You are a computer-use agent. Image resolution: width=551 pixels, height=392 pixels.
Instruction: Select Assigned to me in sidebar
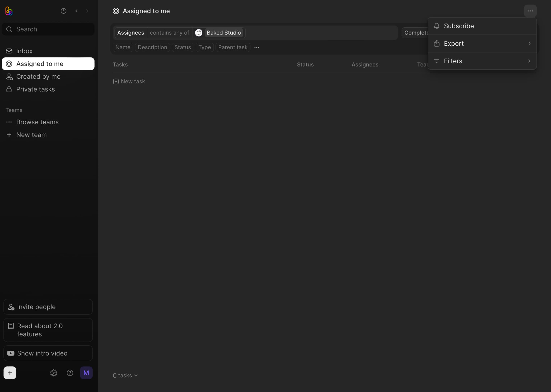point(48,64)
